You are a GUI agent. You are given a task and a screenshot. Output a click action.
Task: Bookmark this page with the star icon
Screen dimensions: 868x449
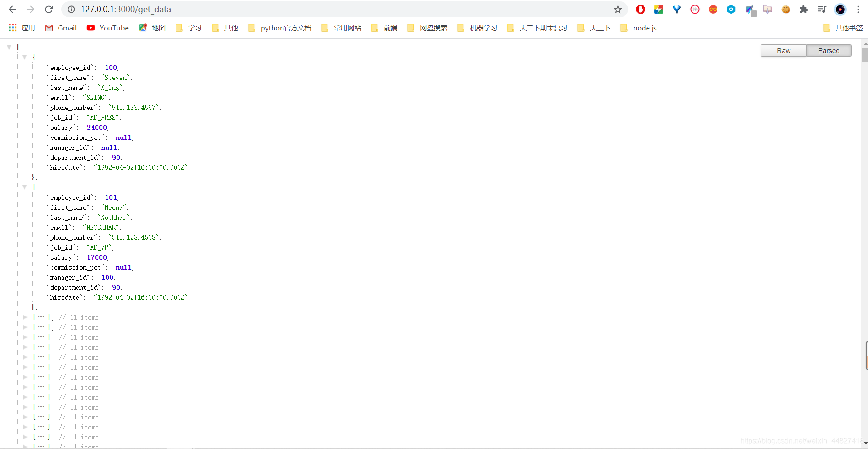point(618,9)
